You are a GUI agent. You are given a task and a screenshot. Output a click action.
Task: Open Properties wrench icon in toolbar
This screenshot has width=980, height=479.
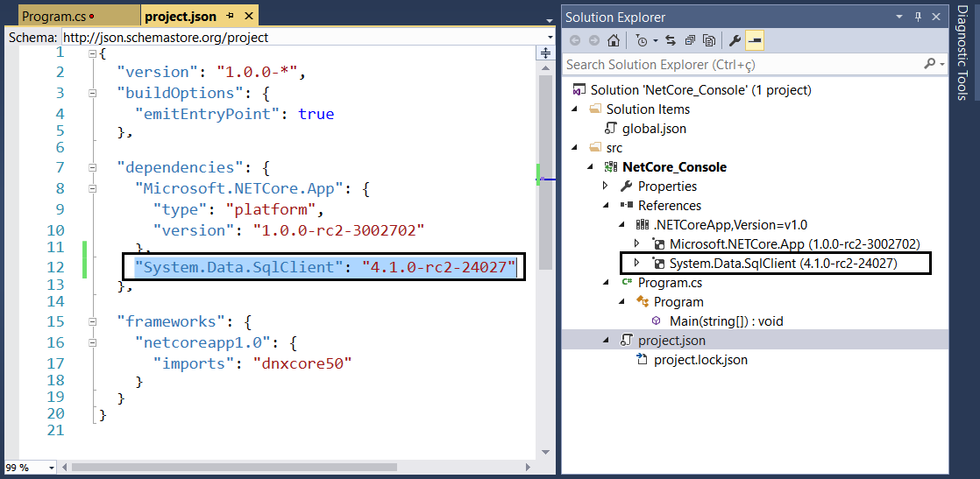[x=735, y=40]
